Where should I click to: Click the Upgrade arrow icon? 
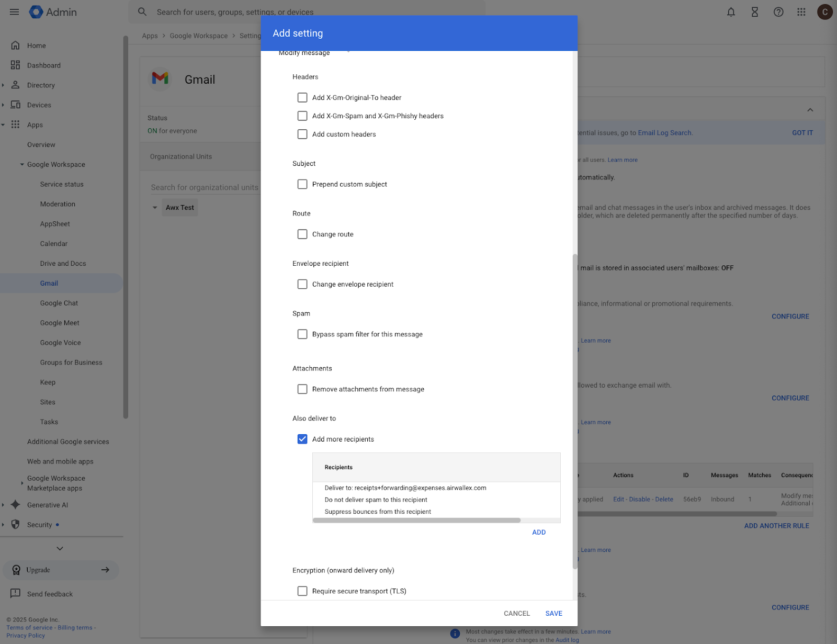105,570
